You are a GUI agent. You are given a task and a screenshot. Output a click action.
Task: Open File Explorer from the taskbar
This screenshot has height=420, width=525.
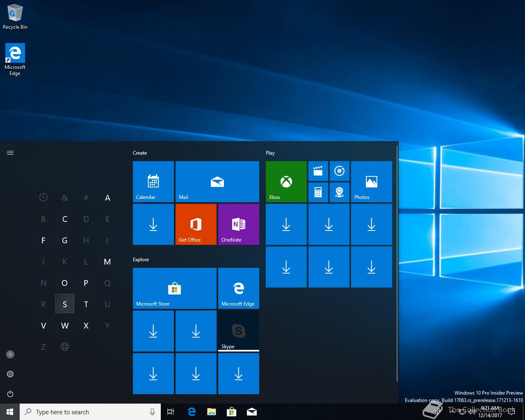(x=211, y=412)
